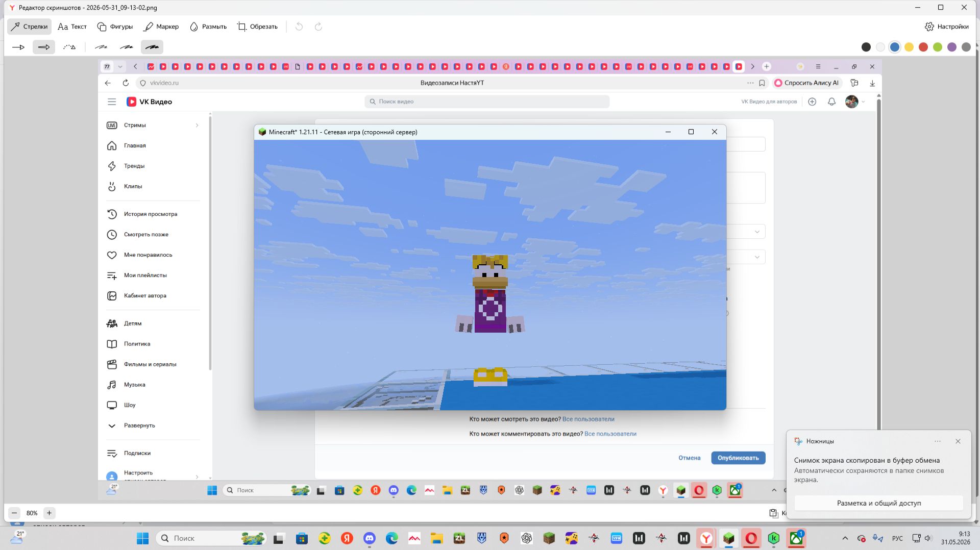The height and width of the screenshot is (550, 980).
Task: Open Discord from the main Windows taskbar
Action: [x=370, y=538]
